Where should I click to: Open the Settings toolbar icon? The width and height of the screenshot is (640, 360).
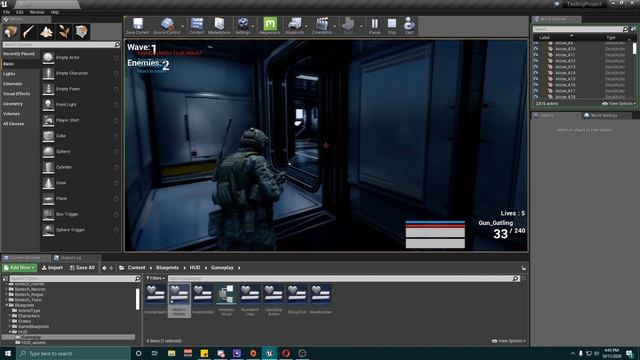coord(243,24)
